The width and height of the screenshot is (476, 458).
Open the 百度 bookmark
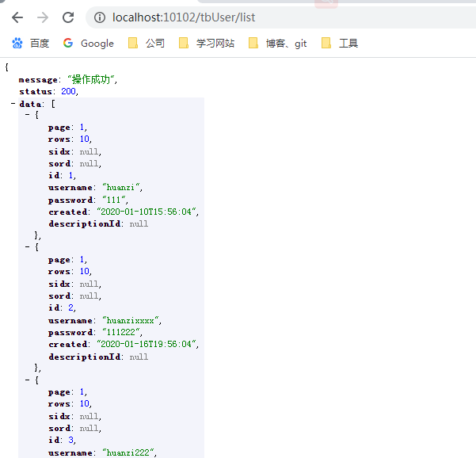tap(30, 44)
